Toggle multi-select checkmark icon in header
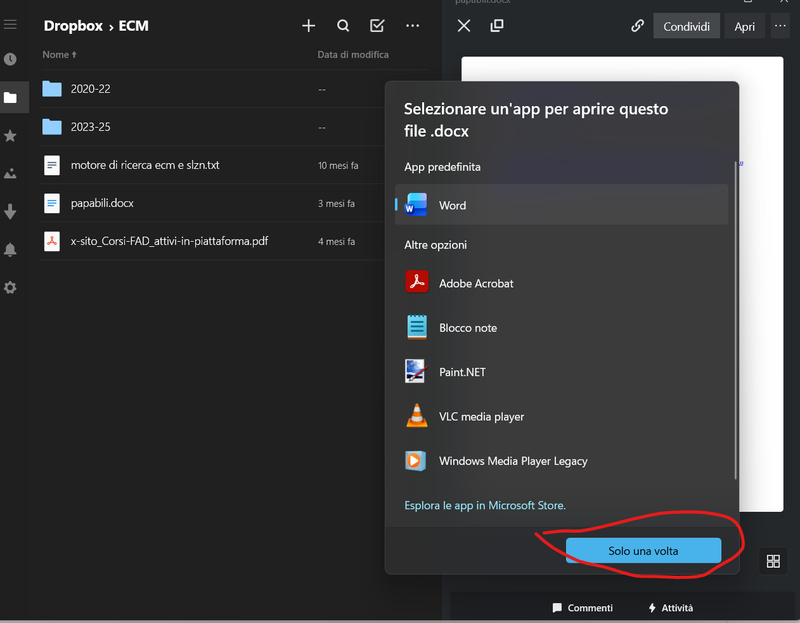800x623 pixels. (x=377, y=26)
